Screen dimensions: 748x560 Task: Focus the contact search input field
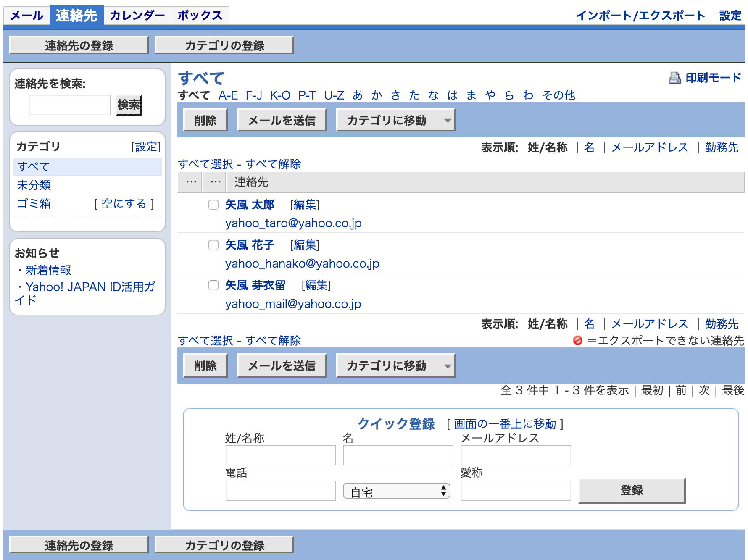pos(70,105)
